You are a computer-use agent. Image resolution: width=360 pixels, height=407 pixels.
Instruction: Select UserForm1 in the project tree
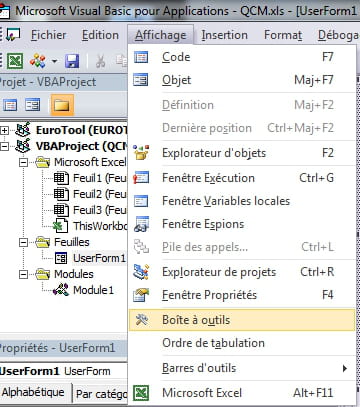pyautogui.click(x=99, y=258)
